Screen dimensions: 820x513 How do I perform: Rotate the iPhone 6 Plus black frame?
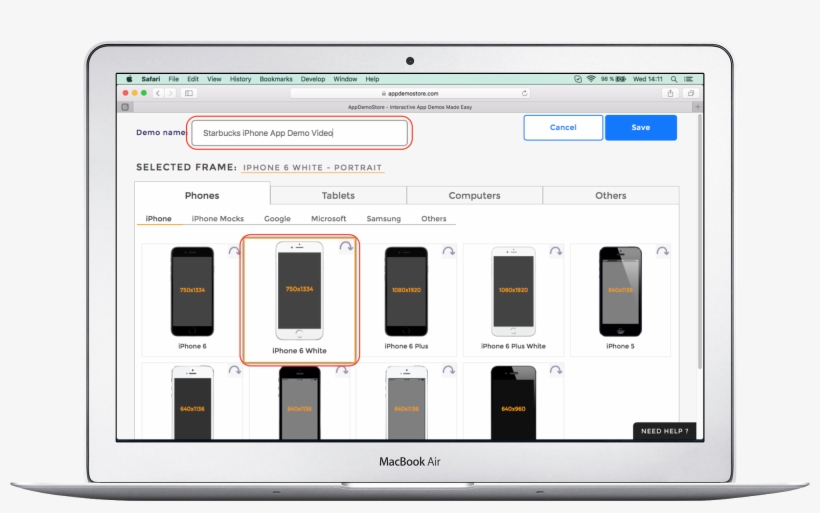pos(449,252)
